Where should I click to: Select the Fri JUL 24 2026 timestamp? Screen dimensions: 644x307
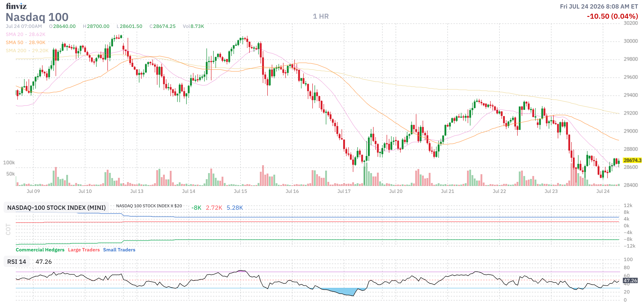tap(599, 7)
